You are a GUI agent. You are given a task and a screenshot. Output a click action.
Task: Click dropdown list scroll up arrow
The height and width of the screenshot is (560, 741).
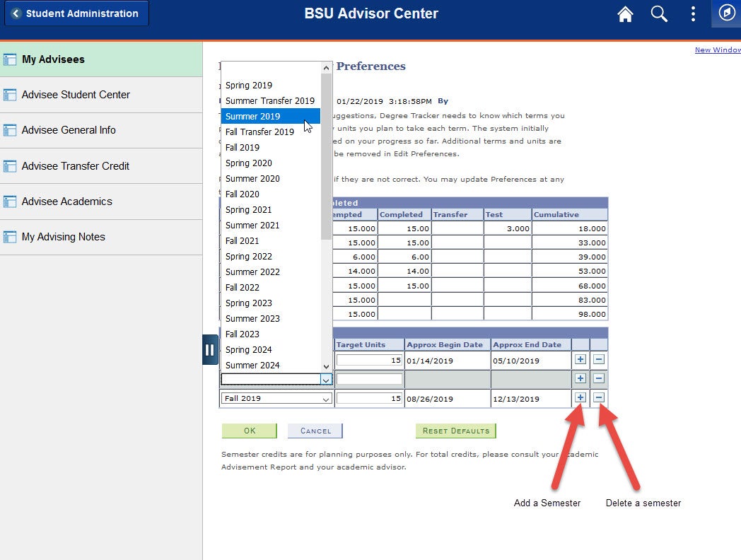click(326, 68)
